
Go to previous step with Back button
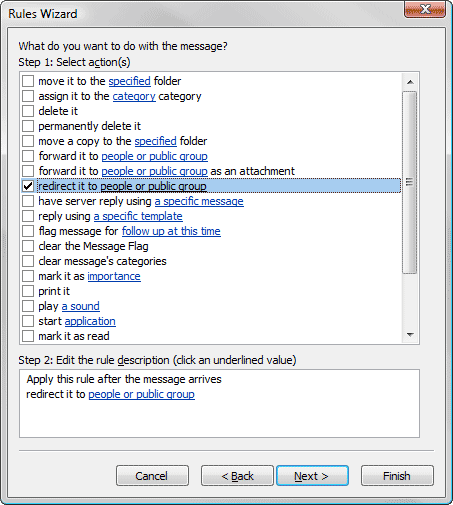click(237, 476)
